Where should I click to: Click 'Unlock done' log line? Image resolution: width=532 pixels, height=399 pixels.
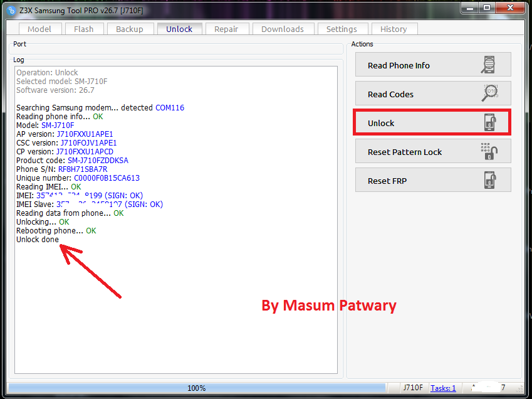coord(38,240)
